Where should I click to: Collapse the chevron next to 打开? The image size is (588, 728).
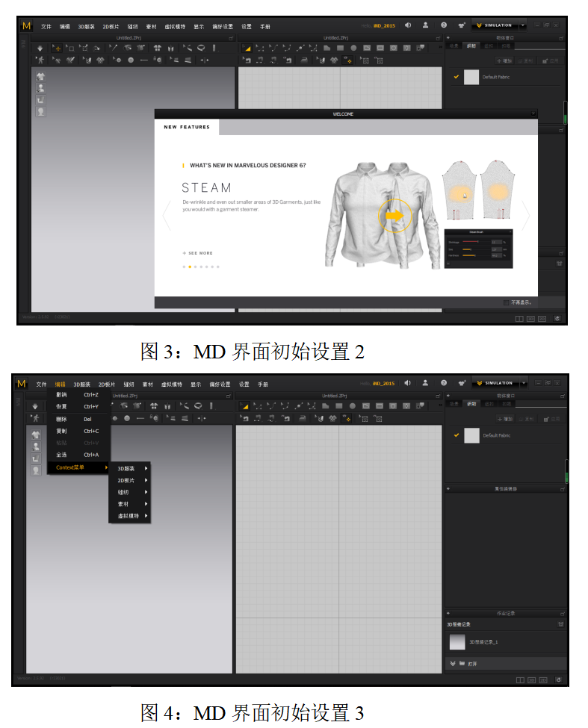click(x=453, y=664)
